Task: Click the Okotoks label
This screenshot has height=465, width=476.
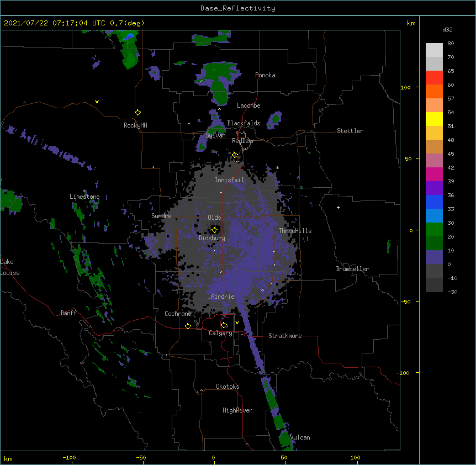Action: [x=228, y=387]
